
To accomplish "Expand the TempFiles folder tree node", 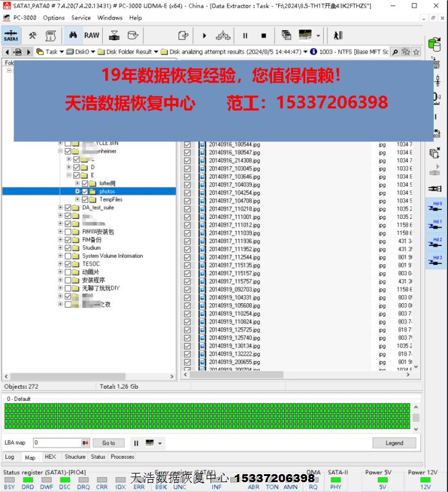I will click(x=77, y=200).
